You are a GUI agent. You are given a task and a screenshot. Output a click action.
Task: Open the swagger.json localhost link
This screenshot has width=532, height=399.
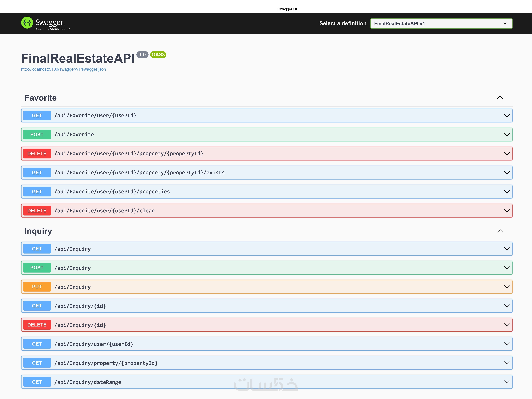[63, 69]
